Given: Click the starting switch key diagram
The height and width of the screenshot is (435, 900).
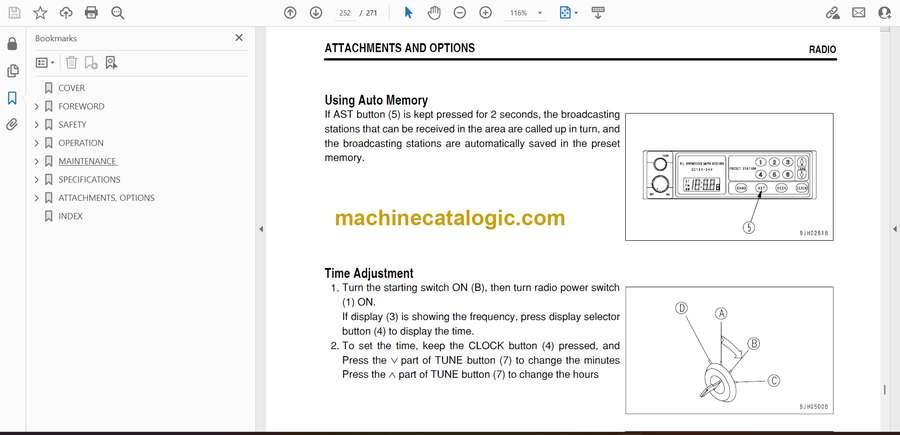Looking at the screenshot, I should pyautogui.click(x=729, y=350).
